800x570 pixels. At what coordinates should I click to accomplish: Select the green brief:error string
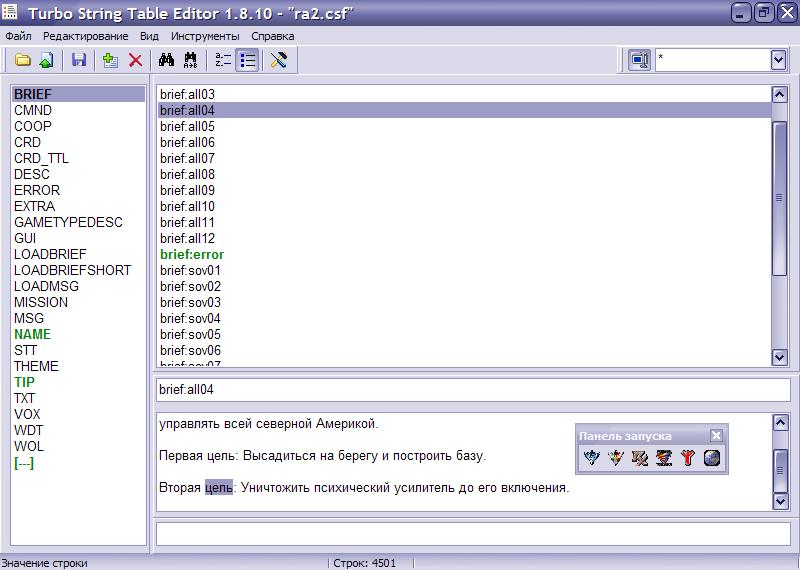click(464, 254)
